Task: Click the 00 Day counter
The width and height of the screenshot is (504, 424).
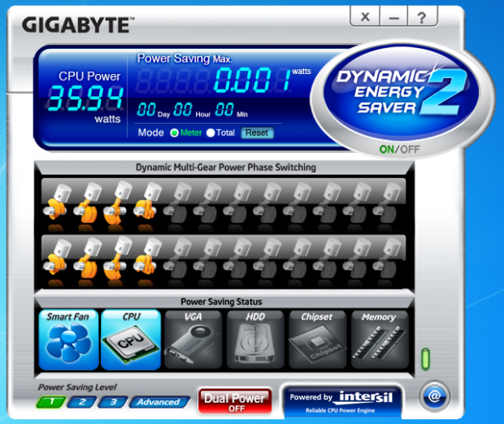Action: [146, 110]
